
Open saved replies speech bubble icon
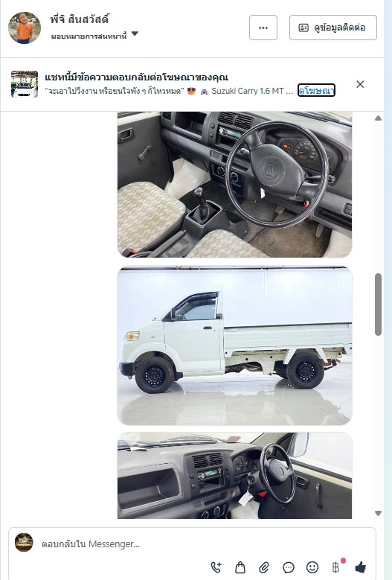click(x=288, y=567)
